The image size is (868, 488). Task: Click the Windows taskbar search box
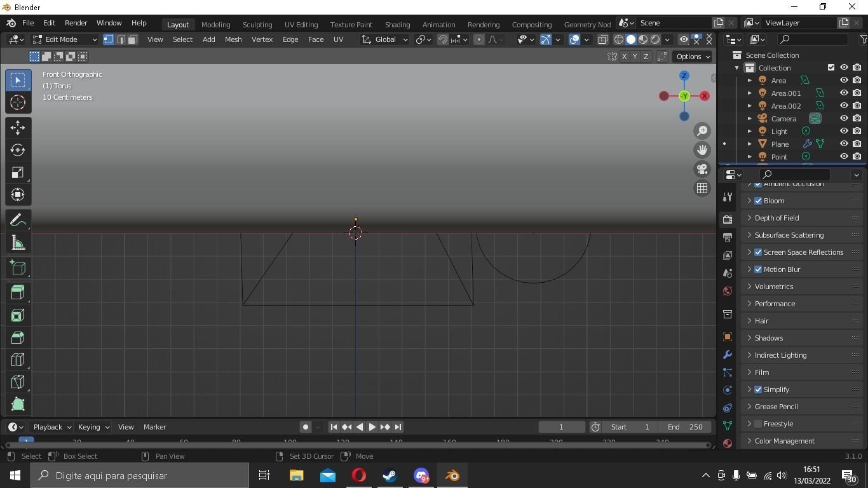click(x=140, y=475)
